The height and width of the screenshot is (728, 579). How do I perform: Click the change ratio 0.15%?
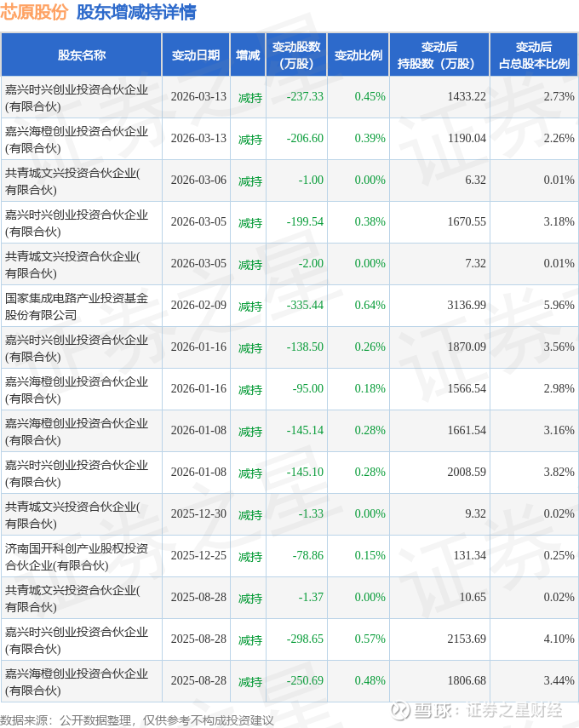[370, 555]
